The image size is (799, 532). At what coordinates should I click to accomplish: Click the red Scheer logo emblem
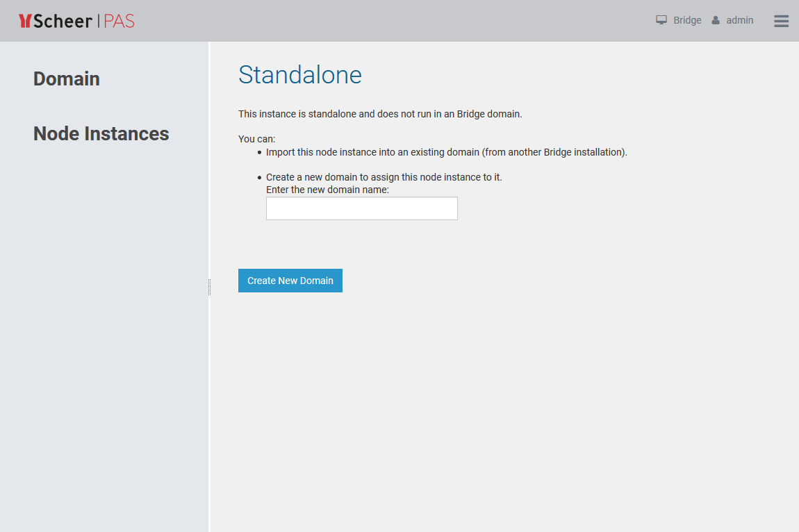25,21
